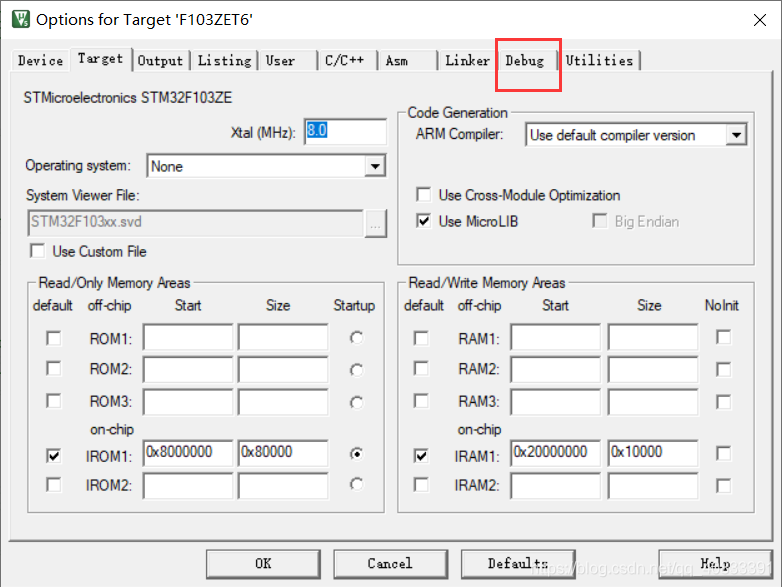Click the ROM1 Start address field
Image resolution: width=782 pixels, height=587 pixels.
click(x=188, y=338)
